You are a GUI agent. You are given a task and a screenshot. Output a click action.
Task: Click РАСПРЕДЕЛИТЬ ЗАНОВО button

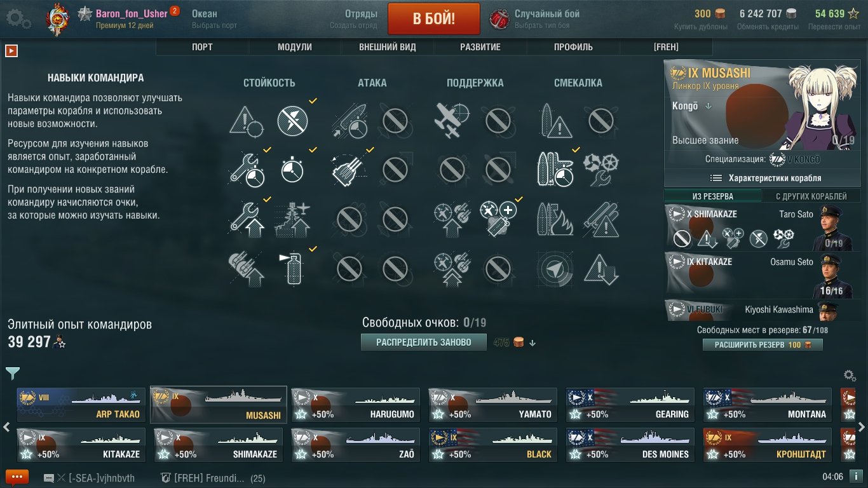[x=424, y=342]
